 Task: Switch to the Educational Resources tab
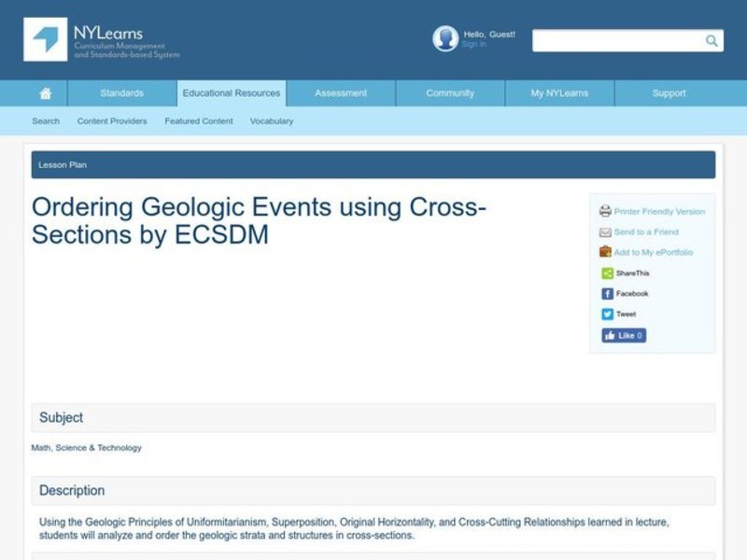(231, 92)
